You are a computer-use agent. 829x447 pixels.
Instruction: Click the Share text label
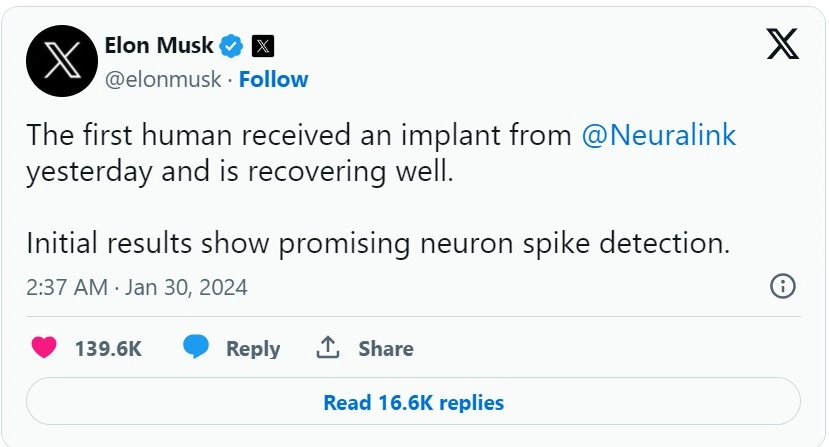pos(386,349)
